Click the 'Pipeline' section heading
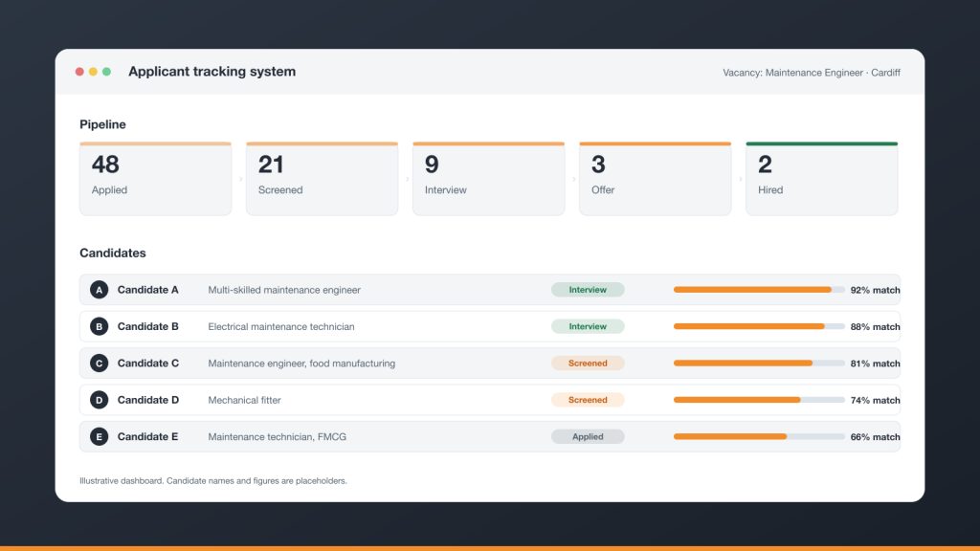The width and height of the screenshot is (980, 551). pyautogui.click(x=102, y=124)
